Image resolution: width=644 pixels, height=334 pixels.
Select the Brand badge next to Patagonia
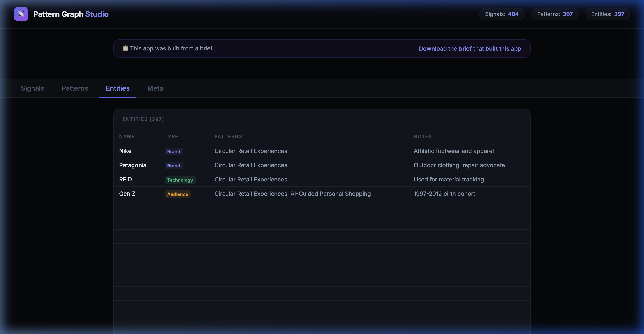coord(173,165)
